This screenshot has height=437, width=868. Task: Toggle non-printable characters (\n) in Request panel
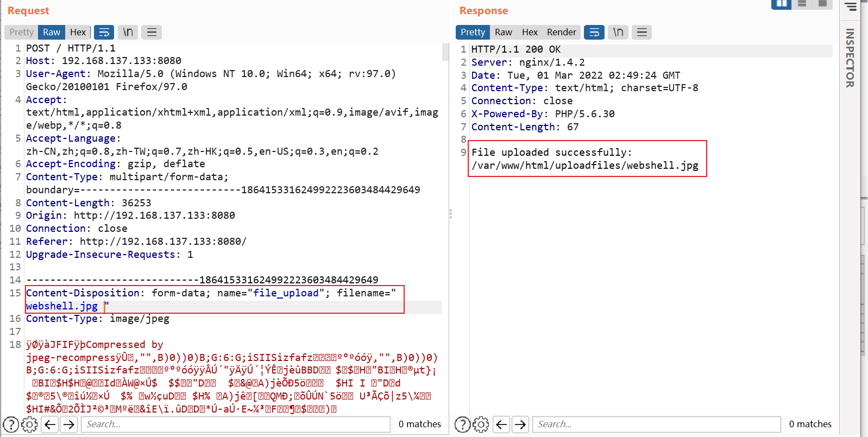(128, 32)
